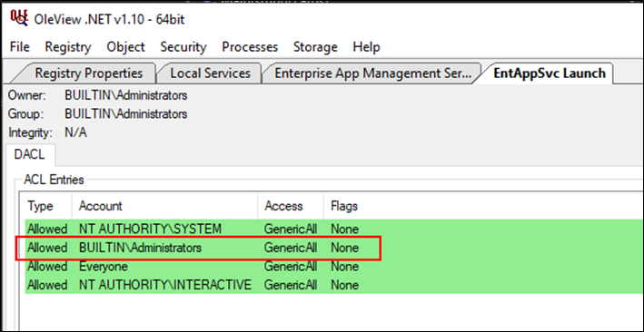
Task: Open the Registry menu
Action: [68, 47]
